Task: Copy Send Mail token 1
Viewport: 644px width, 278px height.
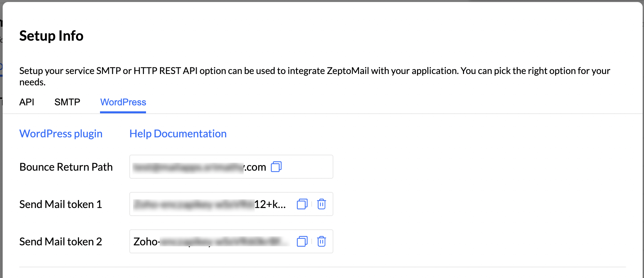Action: pyautogui.click(x=302, y=204)
